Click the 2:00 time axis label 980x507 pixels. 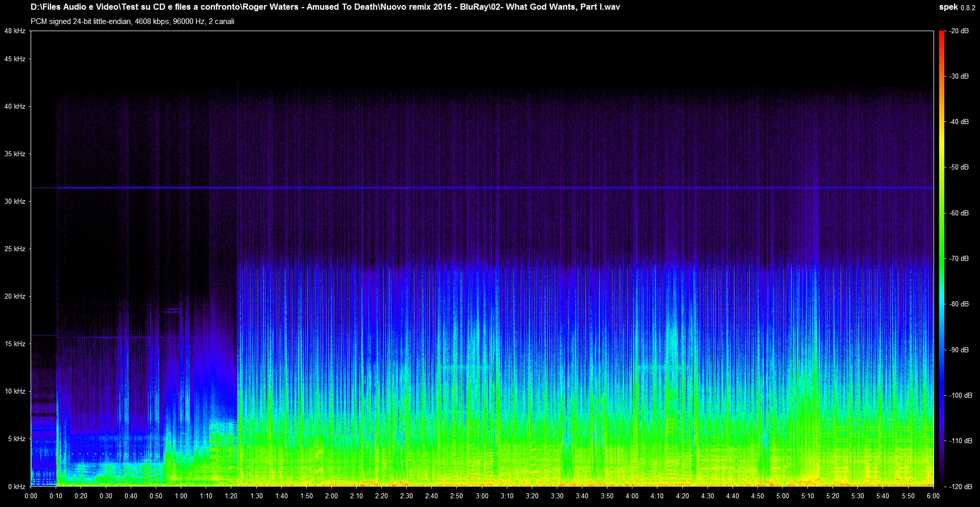coord(331,496)
